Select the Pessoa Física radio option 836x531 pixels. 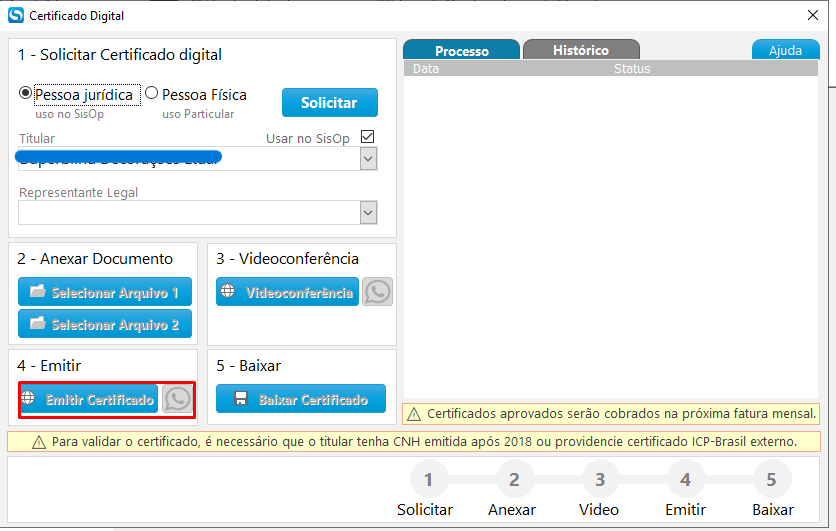[152, 94]
